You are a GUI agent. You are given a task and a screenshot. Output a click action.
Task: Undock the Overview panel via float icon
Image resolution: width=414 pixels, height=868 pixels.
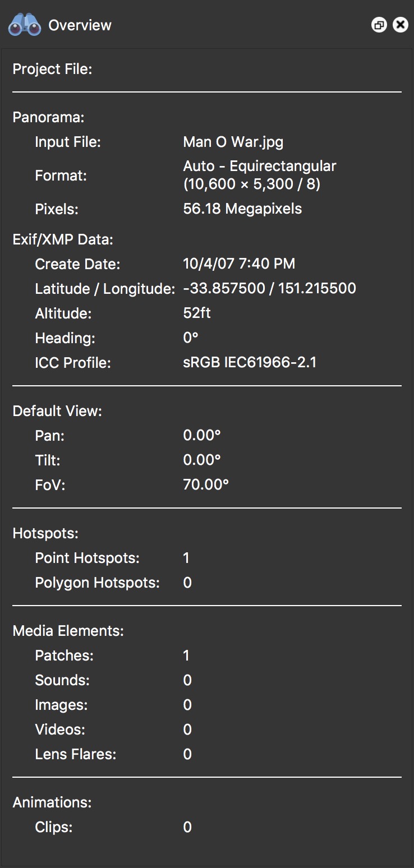tap(379, 25)
